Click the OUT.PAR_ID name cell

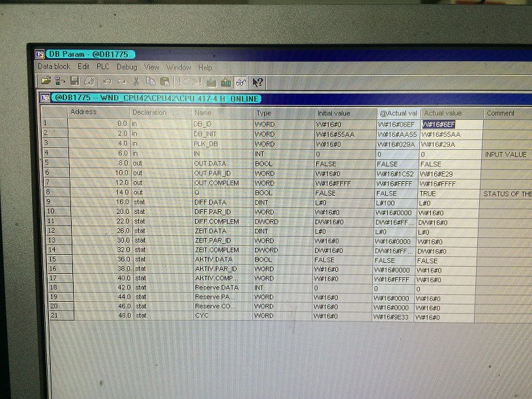tap(222, 173)
